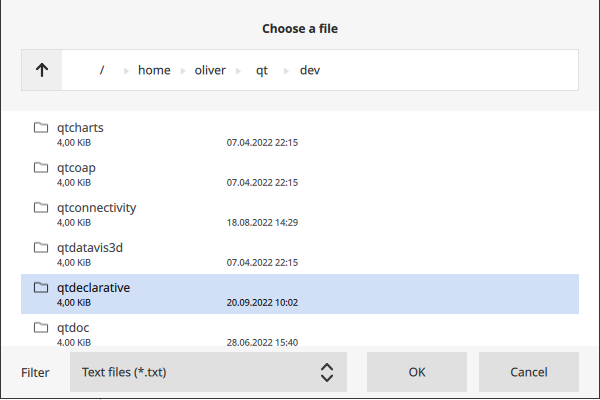This screenshot has height=400, width=600.
Task: Go to oliver in the breadcrumb path
Action: pos(210,70)
